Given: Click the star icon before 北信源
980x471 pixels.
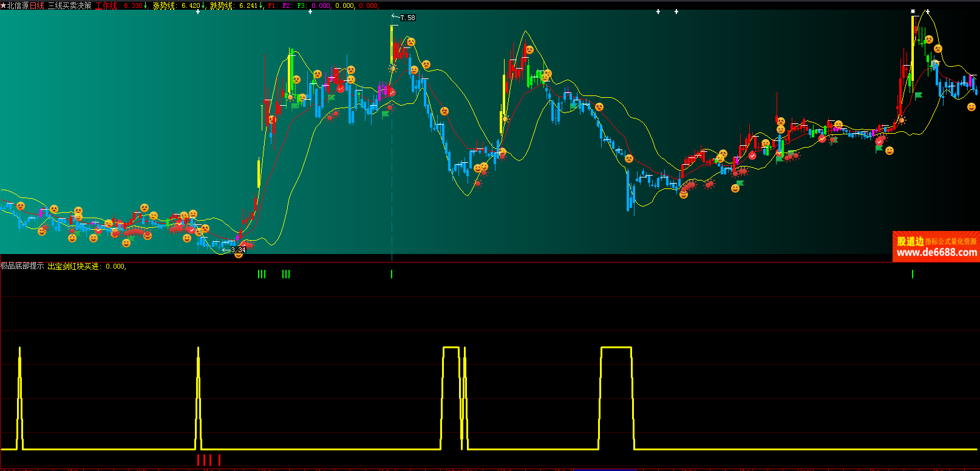Looking at the screenshot, I should coord(3,5).
